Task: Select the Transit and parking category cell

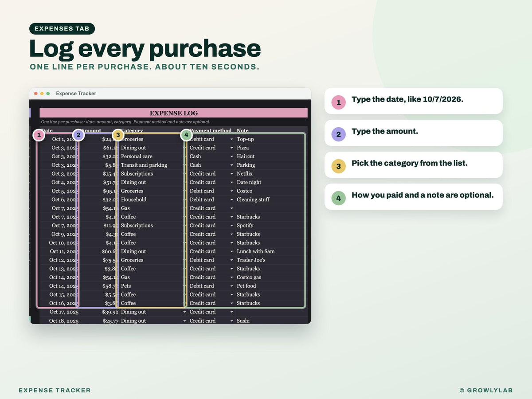Action: click(153, 165)
